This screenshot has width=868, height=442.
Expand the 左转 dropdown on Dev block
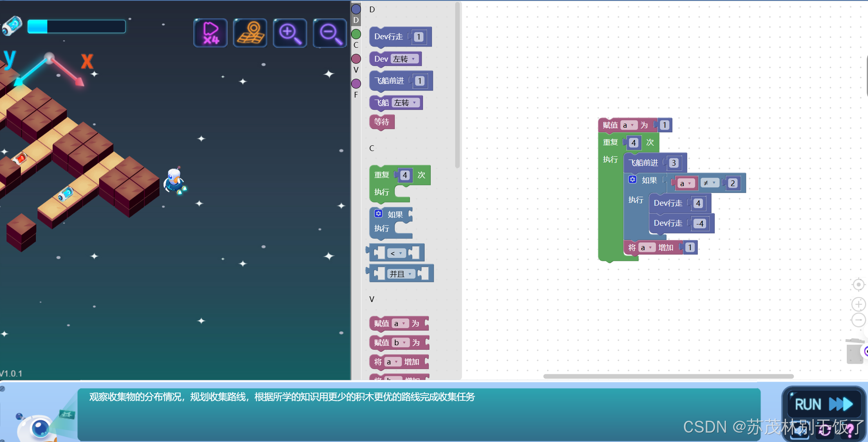click(404, 59)
